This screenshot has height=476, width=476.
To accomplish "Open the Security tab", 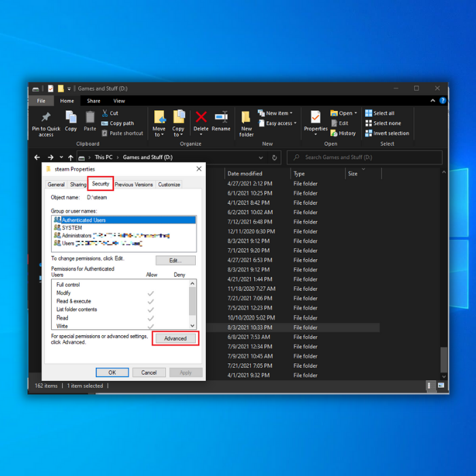I will tap(101, 184).
